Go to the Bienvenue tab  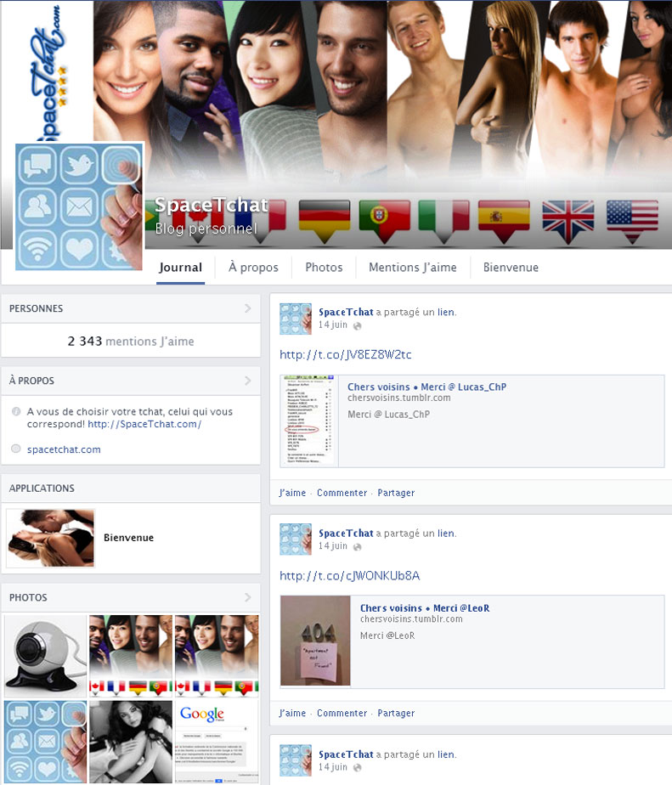[511, 268]
